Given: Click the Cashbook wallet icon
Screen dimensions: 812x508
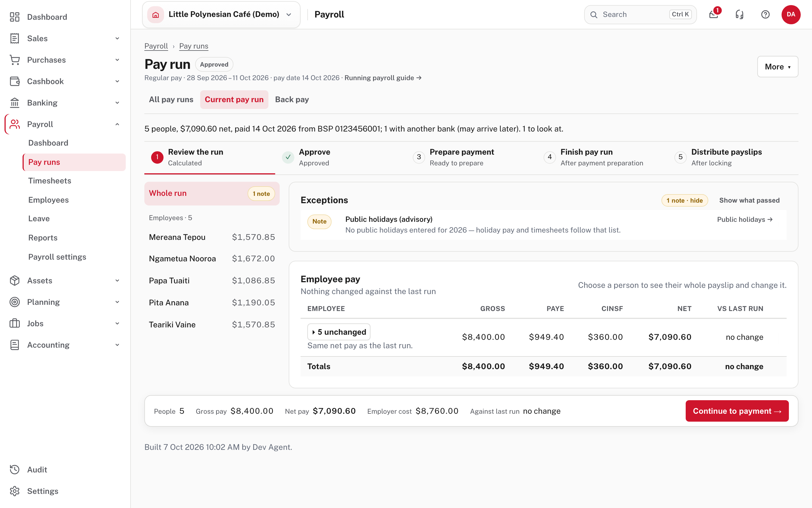Looking at the screenshot, I should coord(14,81).
